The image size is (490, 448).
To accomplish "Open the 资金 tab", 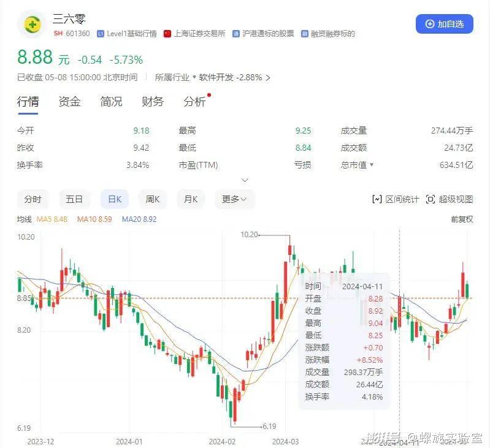I will (x=69, y=102).
